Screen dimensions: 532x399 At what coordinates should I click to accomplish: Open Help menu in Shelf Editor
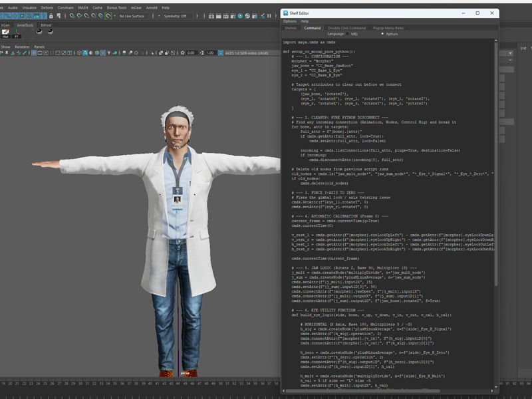tap(305, 21)
